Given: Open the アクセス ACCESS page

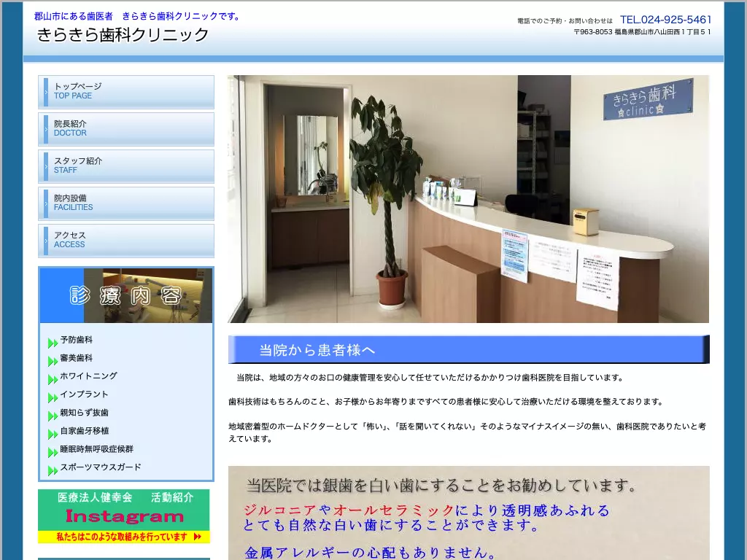Looking at the screenshot, I should [125, 241].
